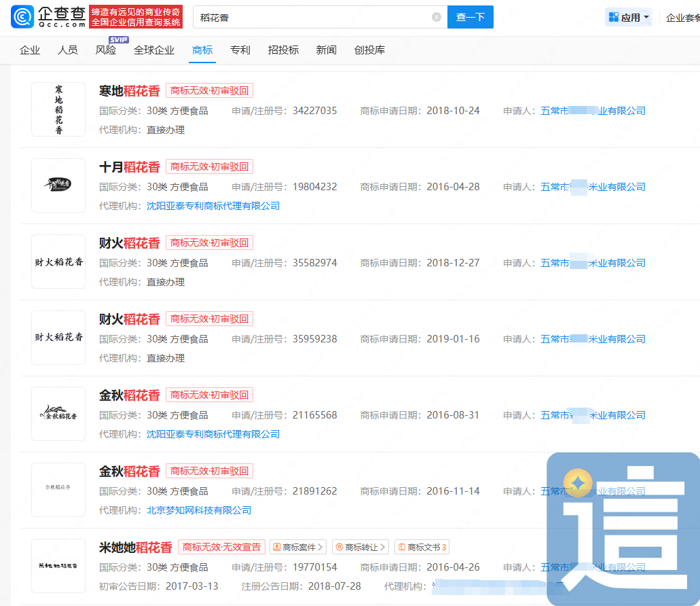Click the 商标转让 button

pos(361,547)
